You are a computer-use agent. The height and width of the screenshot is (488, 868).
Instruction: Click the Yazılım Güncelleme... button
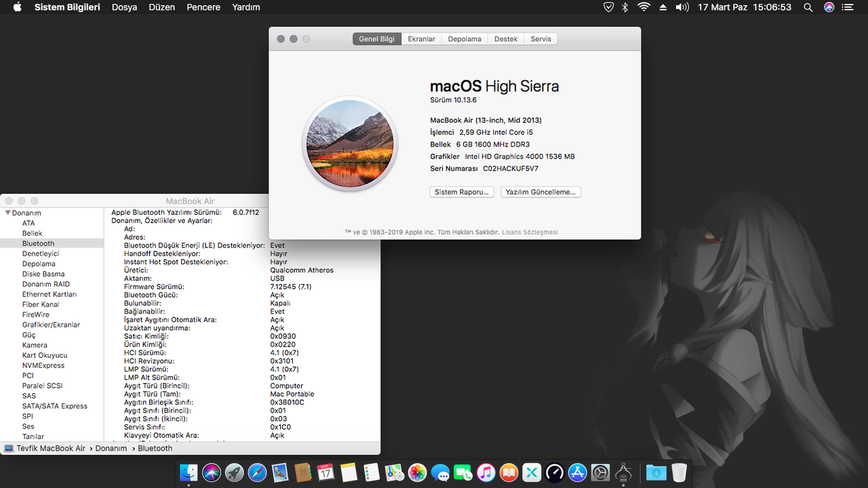pos(540,192)
